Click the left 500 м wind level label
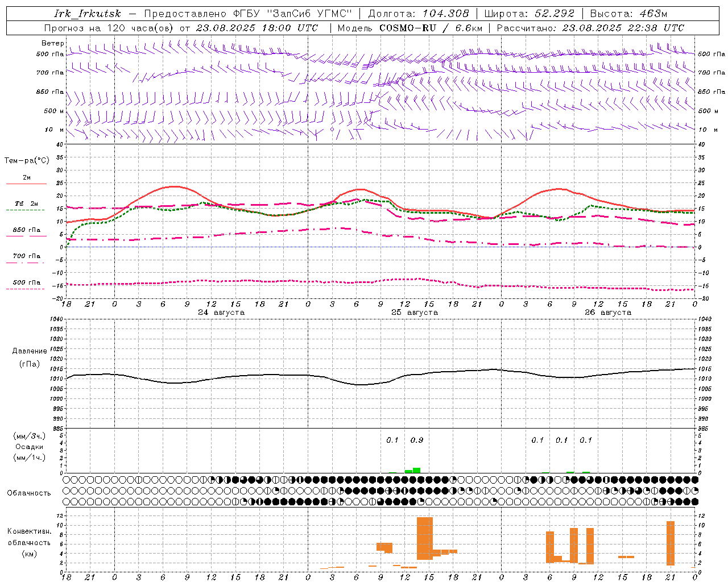The image size is (728, 582). (x=54, y=111)
